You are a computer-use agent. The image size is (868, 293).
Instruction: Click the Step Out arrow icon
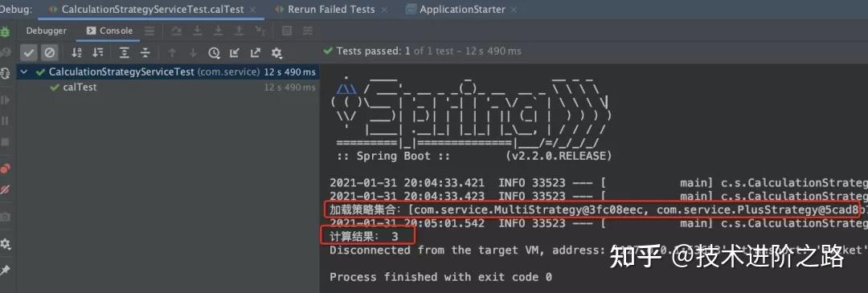click(x=240, y=31)
